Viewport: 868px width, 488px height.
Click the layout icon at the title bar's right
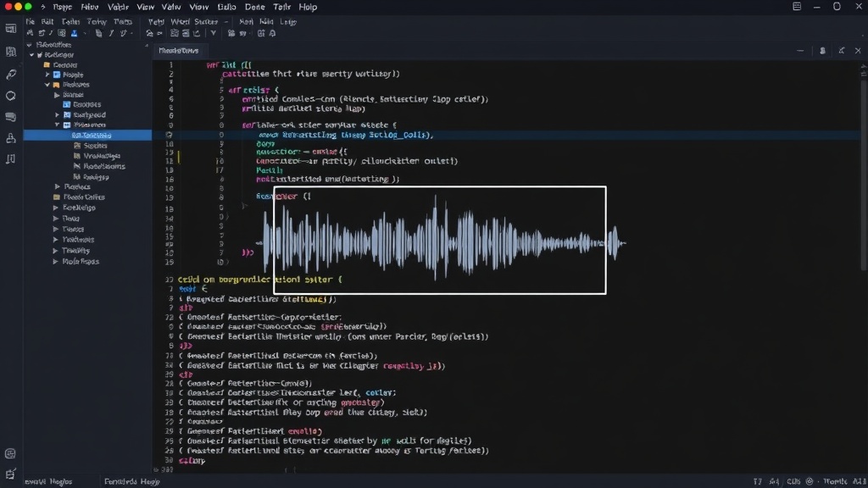797,7
